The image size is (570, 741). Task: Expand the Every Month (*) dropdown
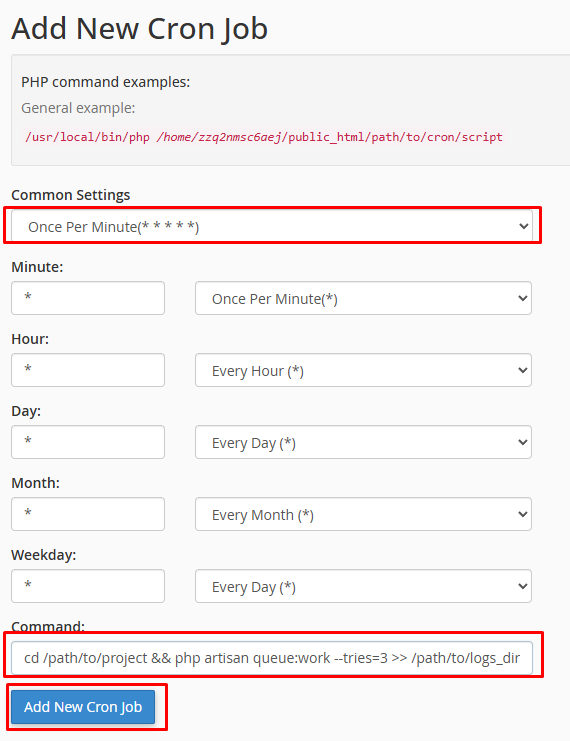click(x=363, y=514)
